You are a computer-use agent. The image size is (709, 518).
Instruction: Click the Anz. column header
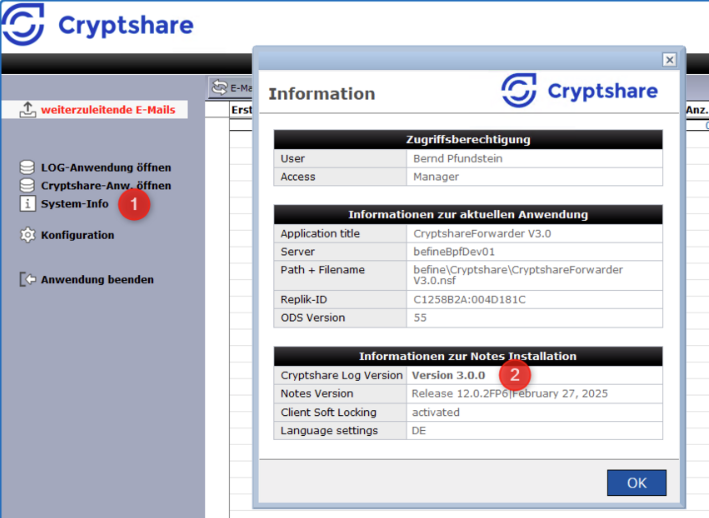click(697, 110)
